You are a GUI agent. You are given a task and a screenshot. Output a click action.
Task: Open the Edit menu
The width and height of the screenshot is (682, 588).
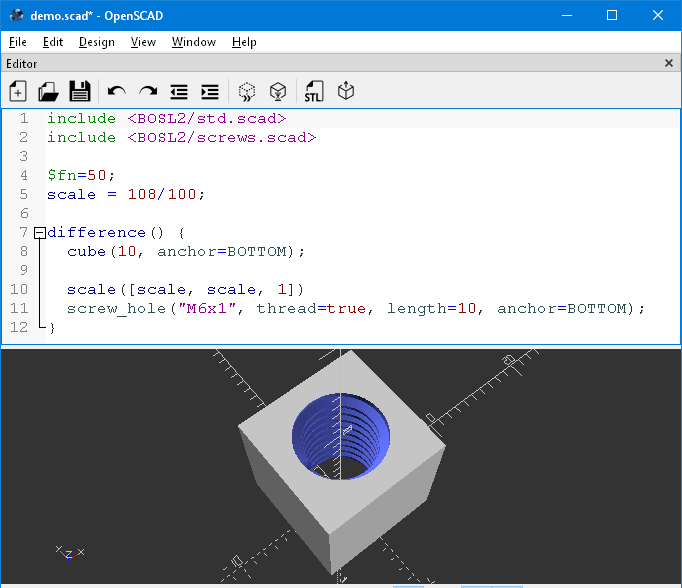53,42
